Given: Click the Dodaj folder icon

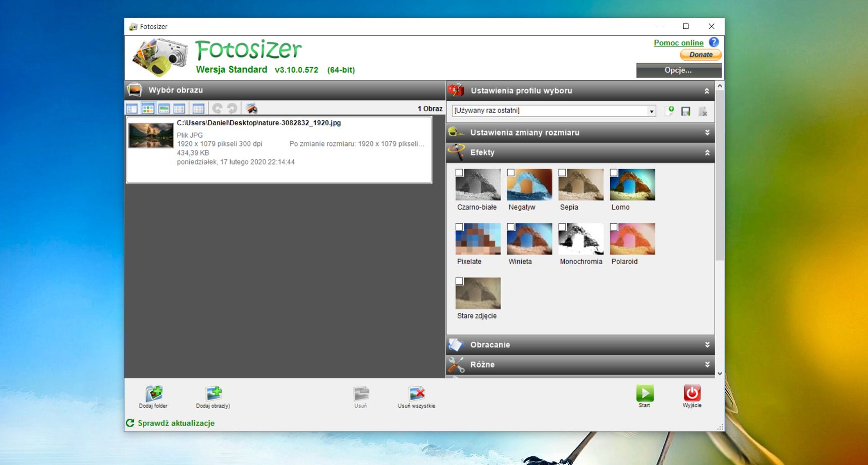Looking at the screenshot, I should click(x=154, y=393).
